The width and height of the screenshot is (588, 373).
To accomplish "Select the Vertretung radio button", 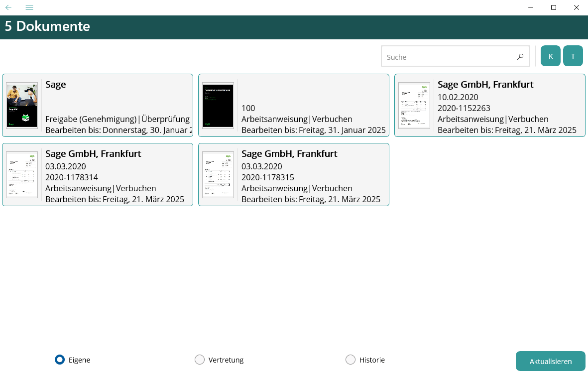I will (x=200, y=360).
